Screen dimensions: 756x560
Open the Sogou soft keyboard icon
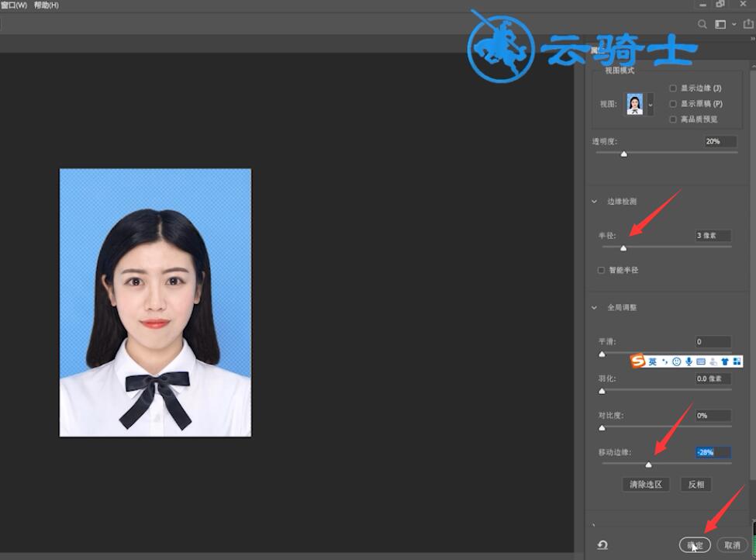[x=701, y=361]
